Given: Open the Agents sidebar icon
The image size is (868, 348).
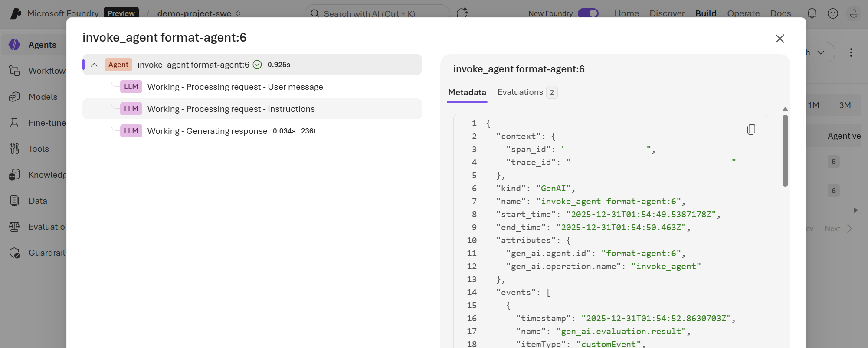Looking at the screenshot, I should pos(14,45).
